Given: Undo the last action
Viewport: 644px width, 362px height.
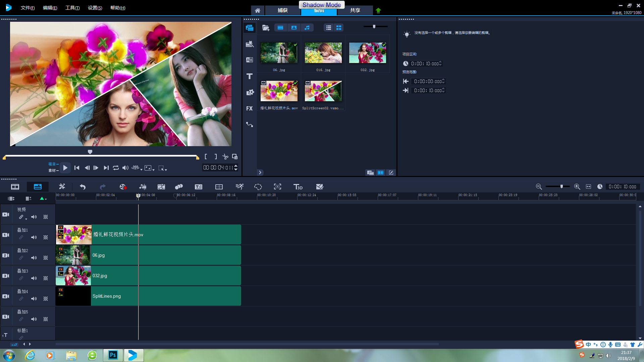Looking at the screenshot, I should pos(83,187).
